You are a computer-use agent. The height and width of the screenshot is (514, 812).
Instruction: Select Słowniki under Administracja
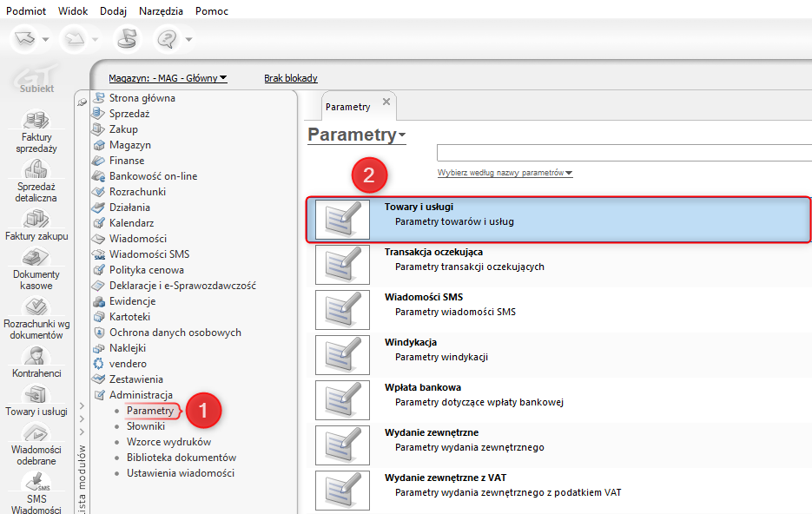click(146, 426)
